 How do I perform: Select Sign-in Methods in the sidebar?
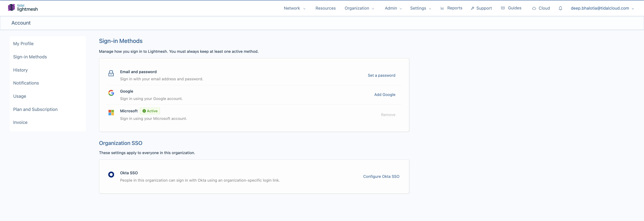pos(30,57)
